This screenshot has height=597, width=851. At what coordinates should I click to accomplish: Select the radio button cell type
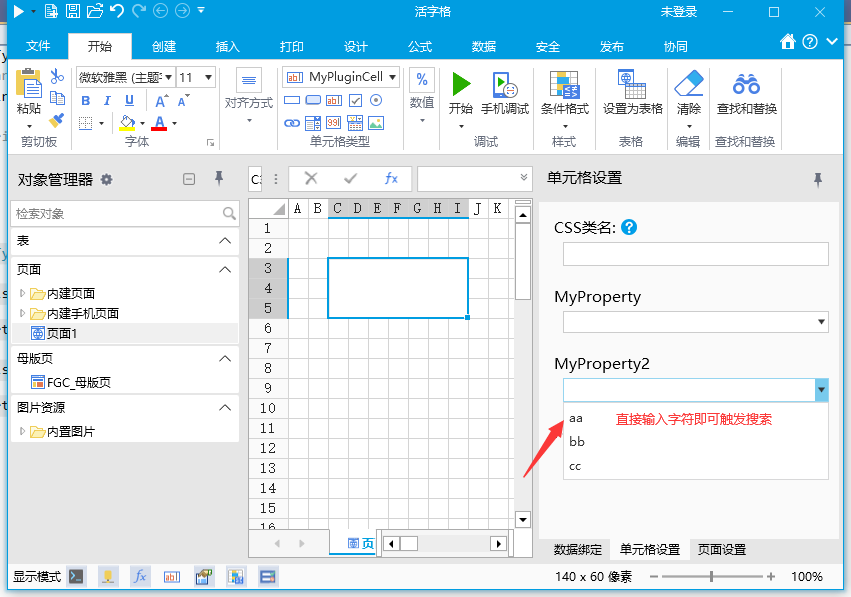pos(376,100)
